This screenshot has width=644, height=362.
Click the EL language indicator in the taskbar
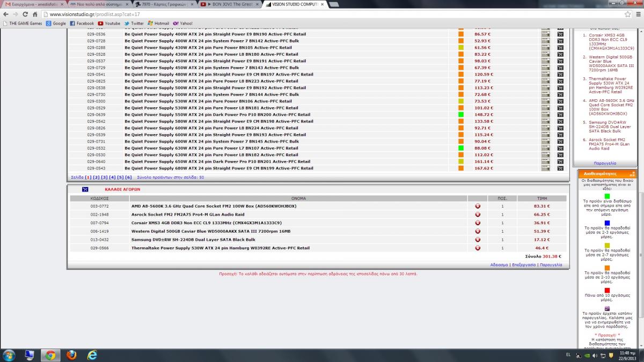(x=568, y=355)
